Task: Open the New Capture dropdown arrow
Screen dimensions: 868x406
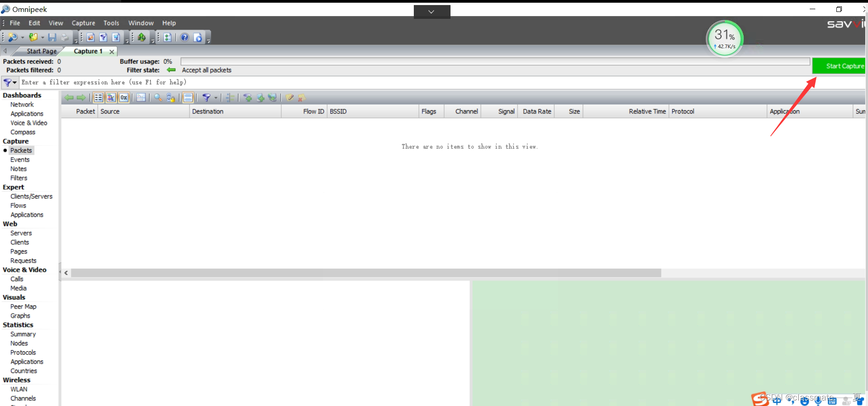Action: [x=22, y=38]
